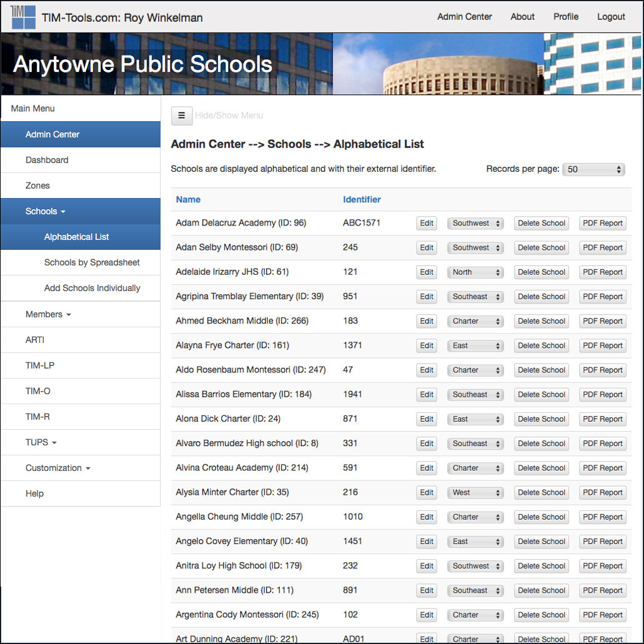Select identifier 'ABC1571' cell

(x=362, y=222)
